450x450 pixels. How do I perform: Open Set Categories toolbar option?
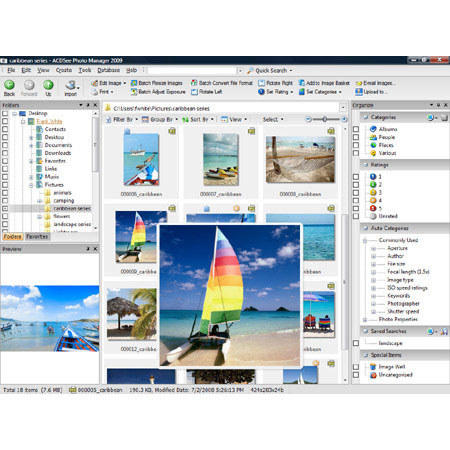[320, 92]
